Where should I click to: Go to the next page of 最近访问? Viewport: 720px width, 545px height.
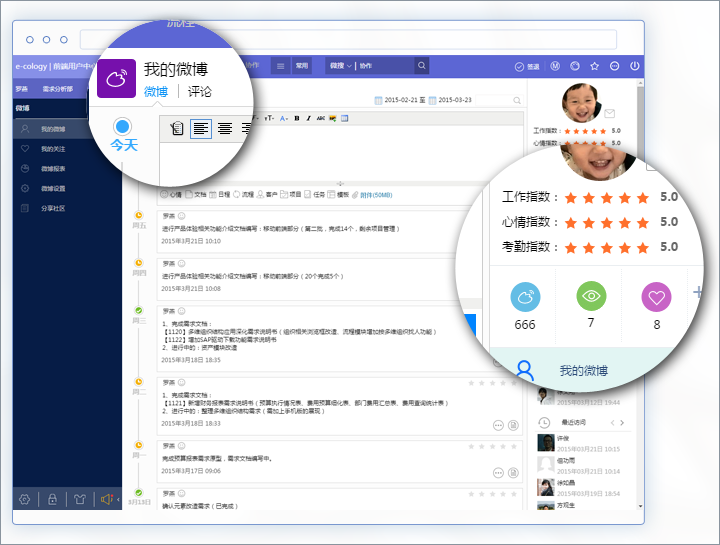pyautogui.click(x=622, y=423)
